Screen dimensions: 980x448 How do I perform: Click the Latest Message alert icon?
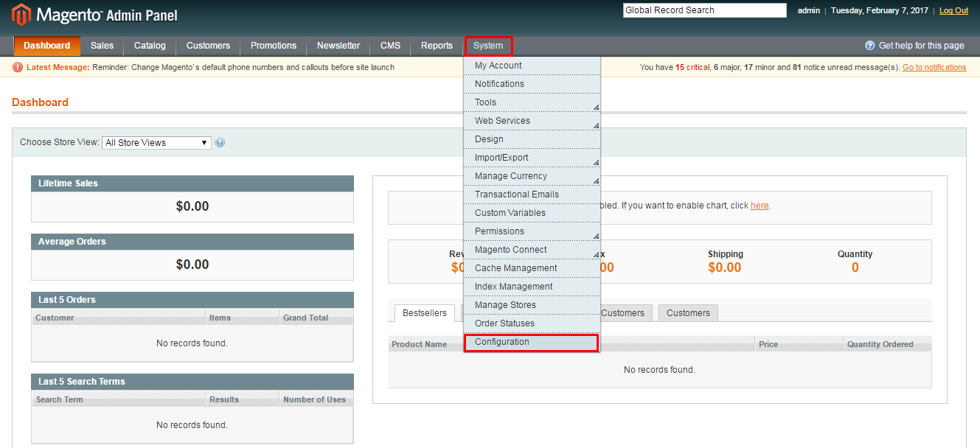tap(18, 67)
